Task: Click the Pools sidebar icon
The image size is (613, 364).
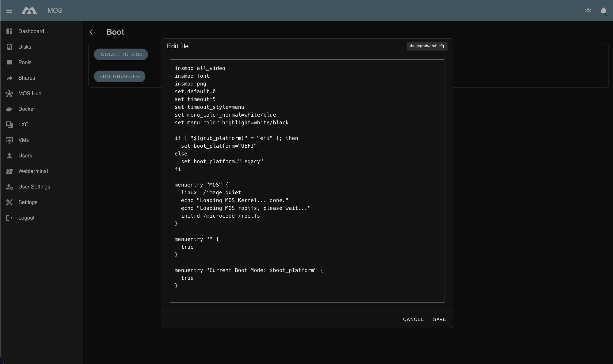Action: point(9,63)
